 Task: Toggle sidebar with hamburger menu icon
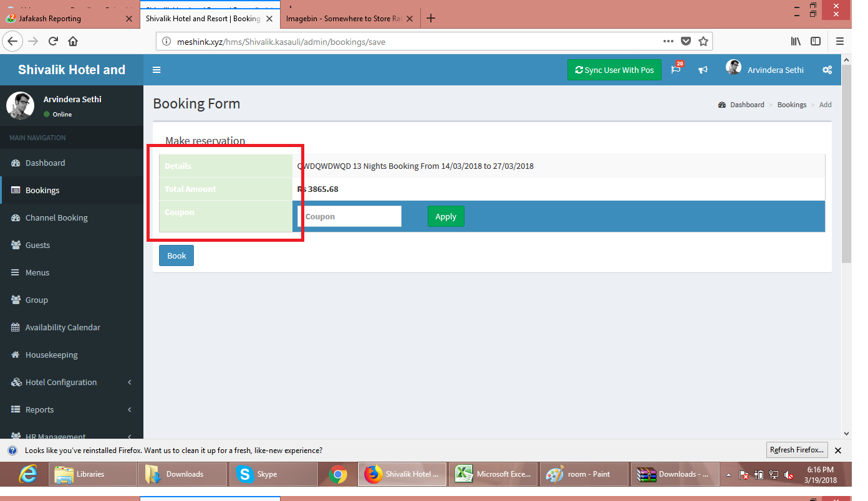[x=157, y=70]
